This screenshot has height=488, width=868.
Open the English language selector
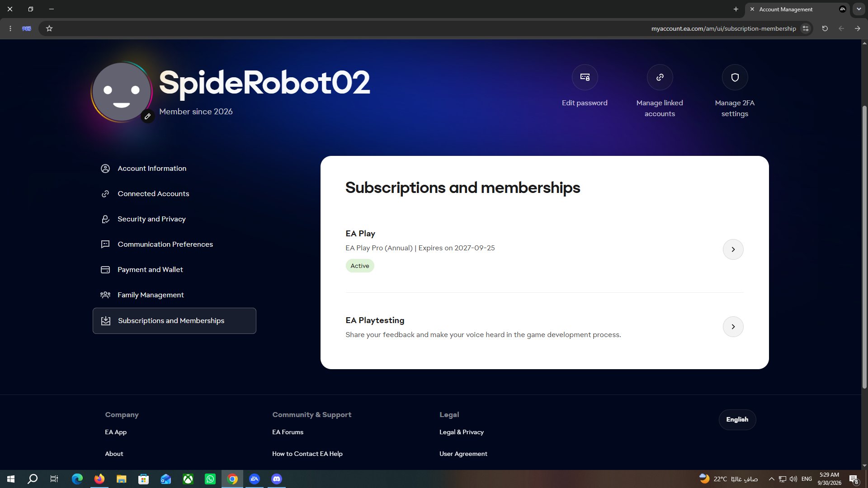pos(737,419)
